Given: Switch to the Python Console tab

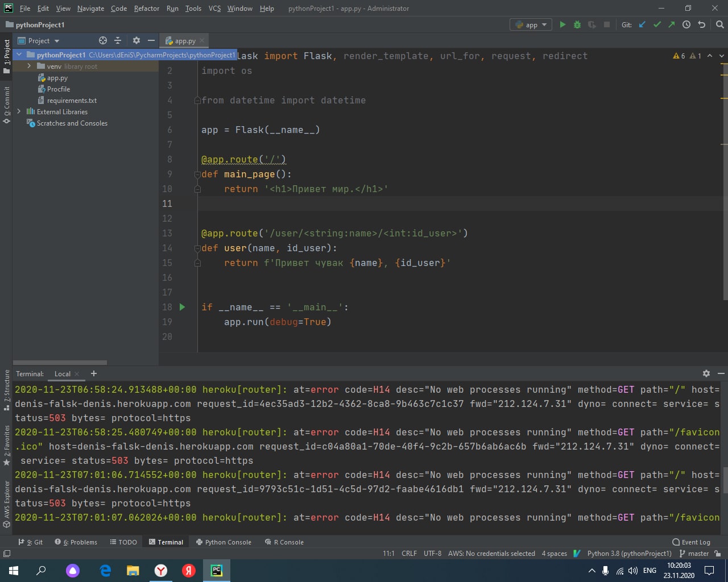Looking at the screenshot, I should tap(223, 542).
